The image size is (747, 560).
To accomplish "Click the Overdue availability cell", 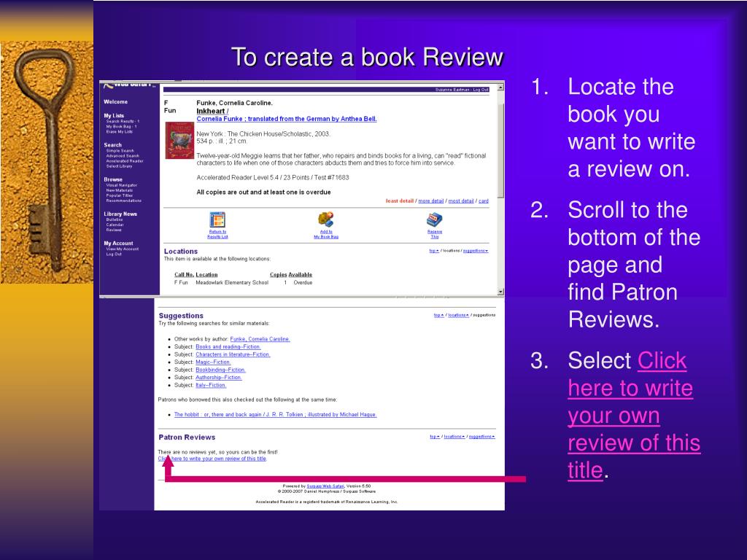I will (x=303, y=283).
